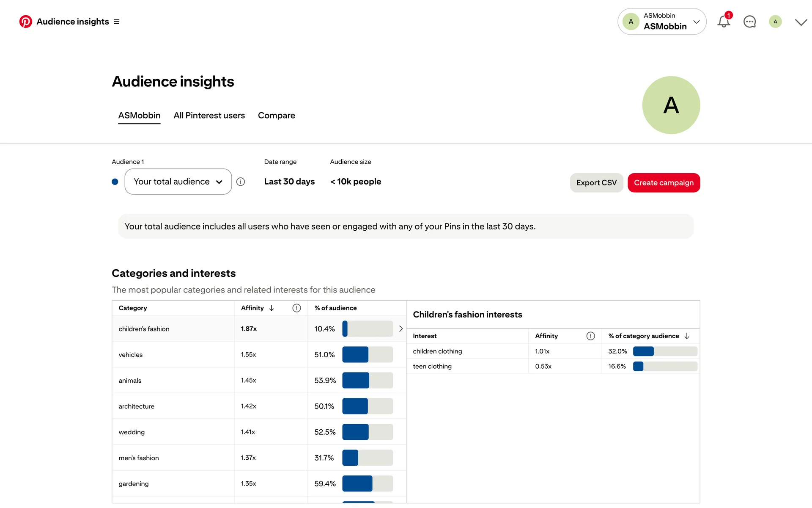Image resolution: width=812 pixels, height=508 pixels.
Task: Click the Export CSV button
Action: pos(596,183)
